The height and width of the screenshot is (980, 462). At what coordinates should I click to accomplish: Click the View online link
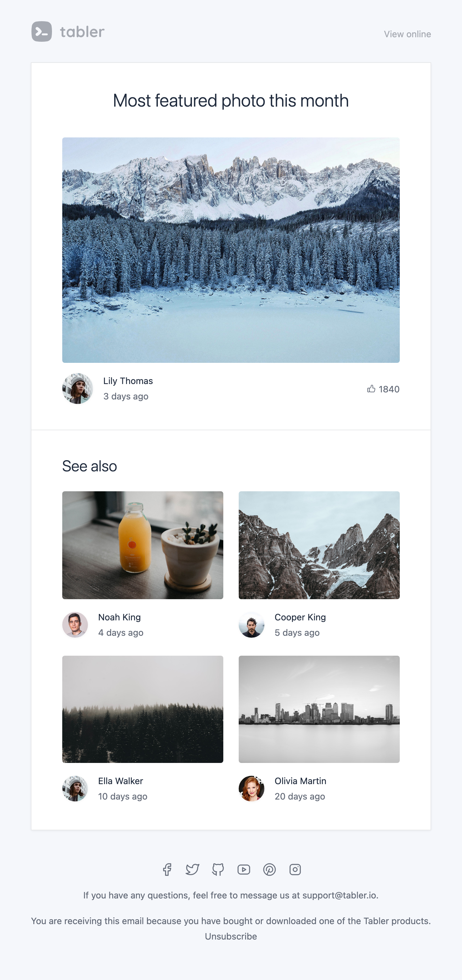pos(407,34)
